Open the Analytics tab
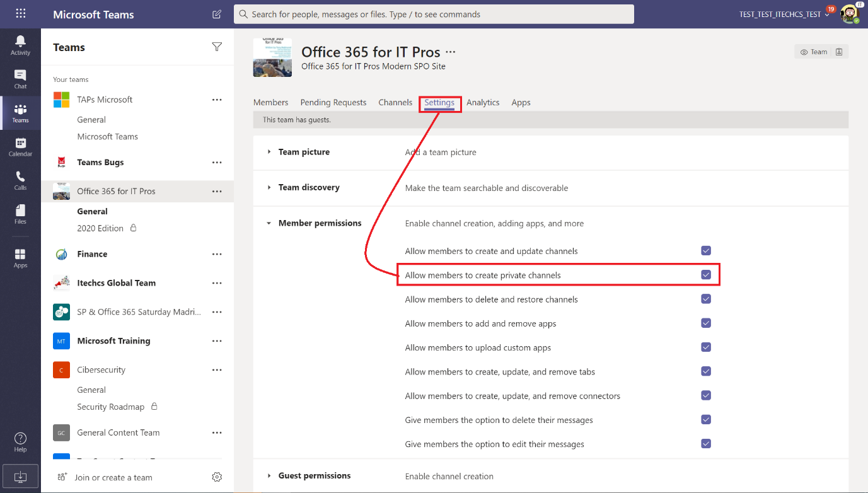Image resolution: width=868 pixels, height=493 pixels. pyautogui.click(x=483, y=102)
